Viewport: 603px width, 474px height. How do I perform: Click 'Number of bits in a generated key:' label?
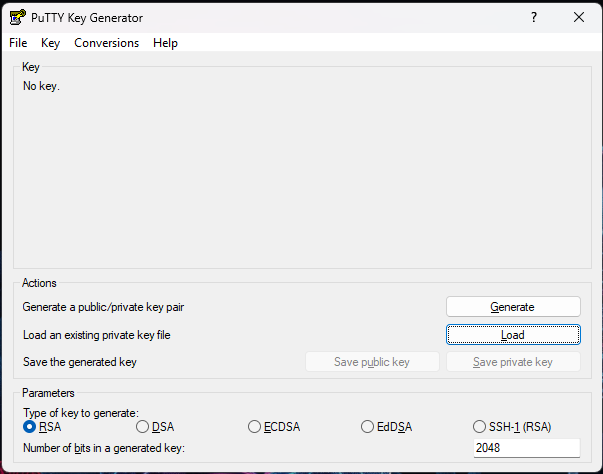coord(104,448)
